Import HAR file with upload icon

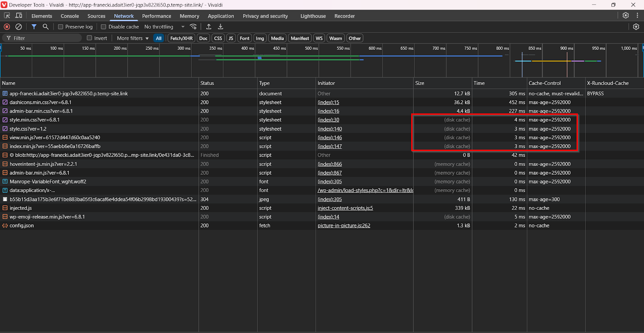pyautogui.click(x=208, y=27)
